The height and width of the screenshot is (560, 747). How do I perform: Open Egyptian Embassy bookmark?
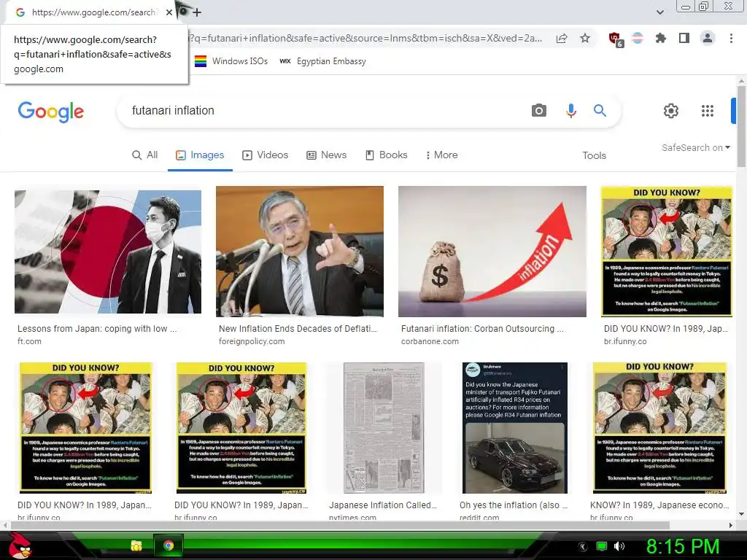322,61
